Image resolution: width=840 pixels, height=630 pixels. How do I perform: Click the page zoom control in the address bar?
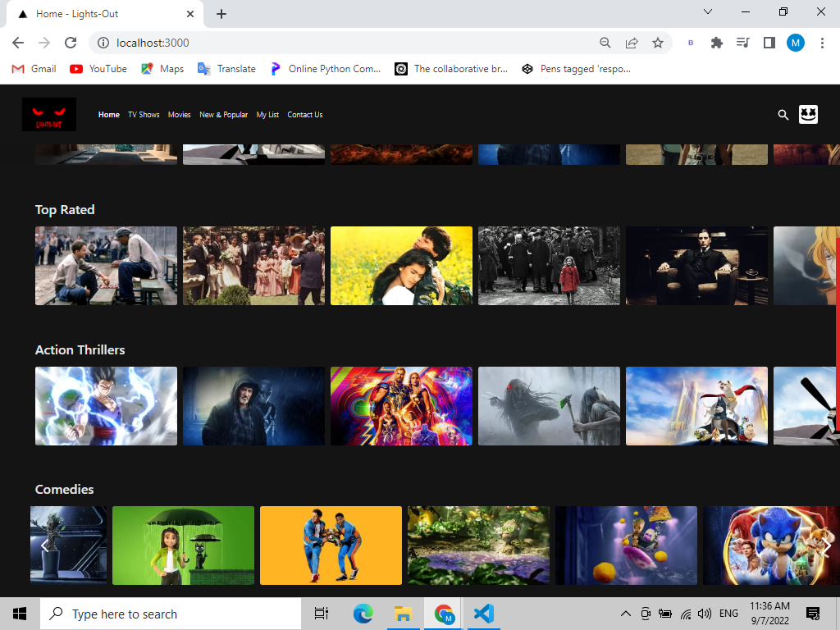pos(605,43)
